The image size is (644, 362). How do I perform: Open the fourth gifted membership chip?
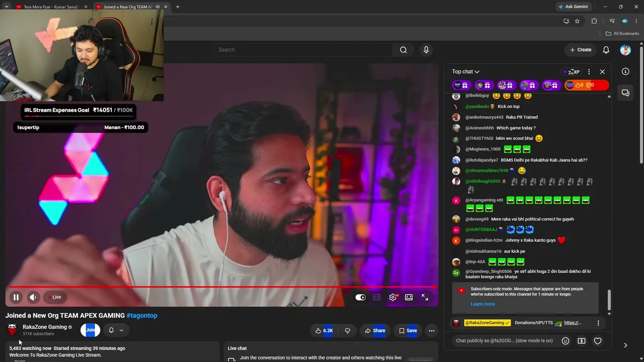[x=528, y=85]
